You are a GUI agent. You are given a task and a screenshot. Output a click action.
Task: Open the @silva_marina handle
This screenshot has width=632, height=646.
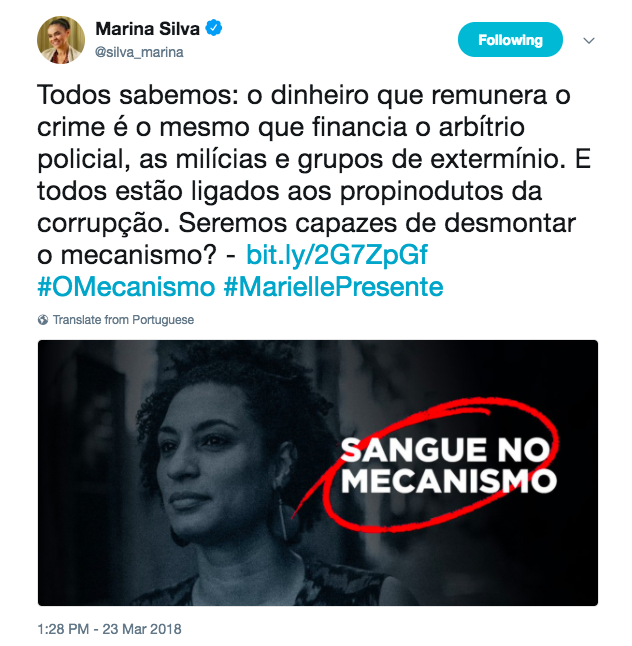tap(139, 52)
